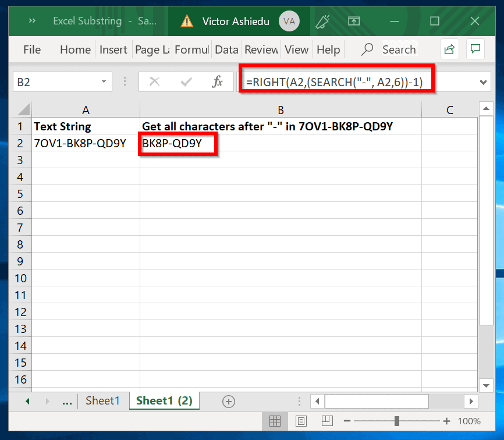Enable Page Layout view from the status bar
This screenshot has width=504, height=440.
coord(300,421)
